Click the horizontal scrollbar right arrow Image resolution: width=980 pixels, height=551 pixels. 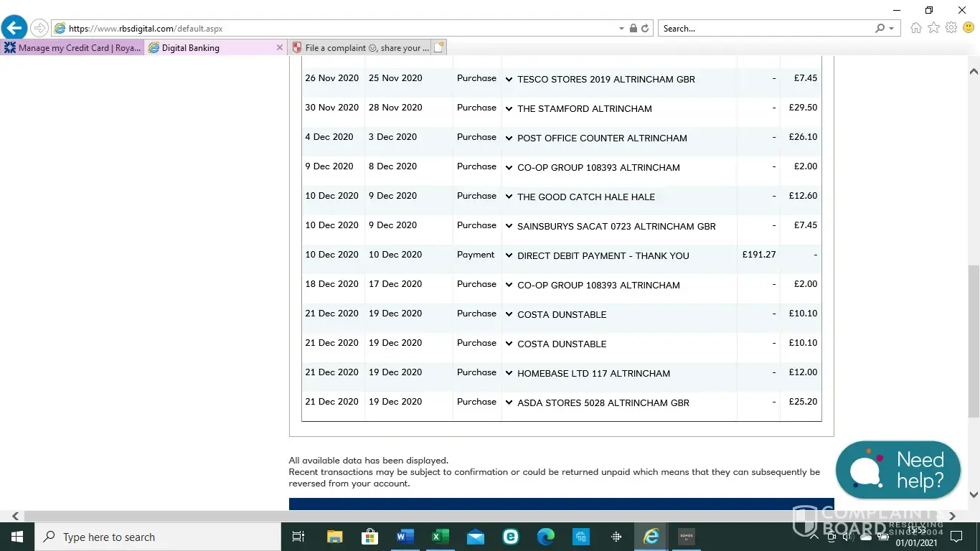coord(952,516)
